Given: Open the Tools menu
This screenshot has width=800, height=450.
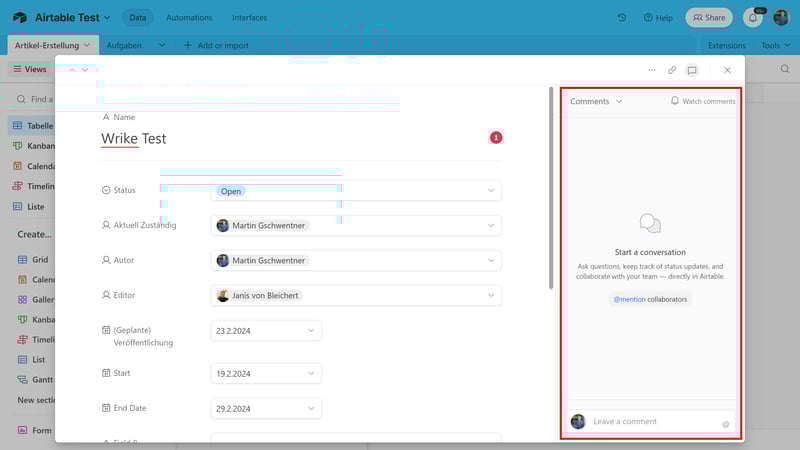Looking at the screenshot, I should [x=775, y=45].
